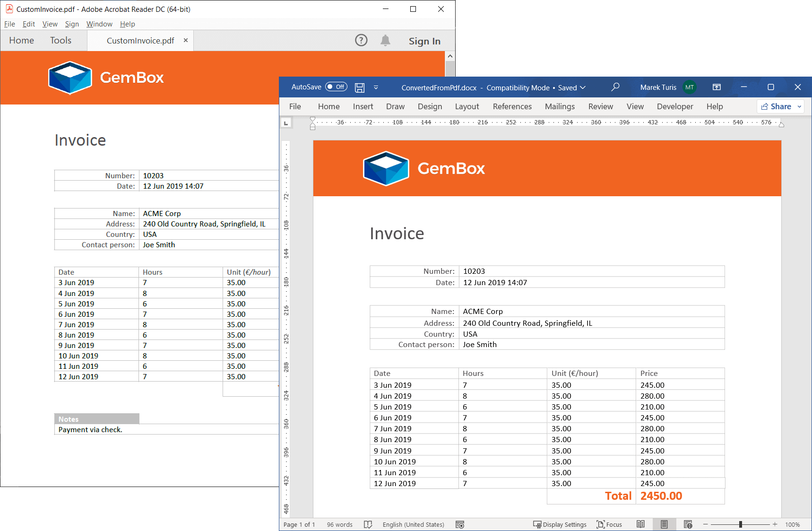Expand the Saved file-status dropdown
This screenshot has height=531, width=812.
coord(583,87)
